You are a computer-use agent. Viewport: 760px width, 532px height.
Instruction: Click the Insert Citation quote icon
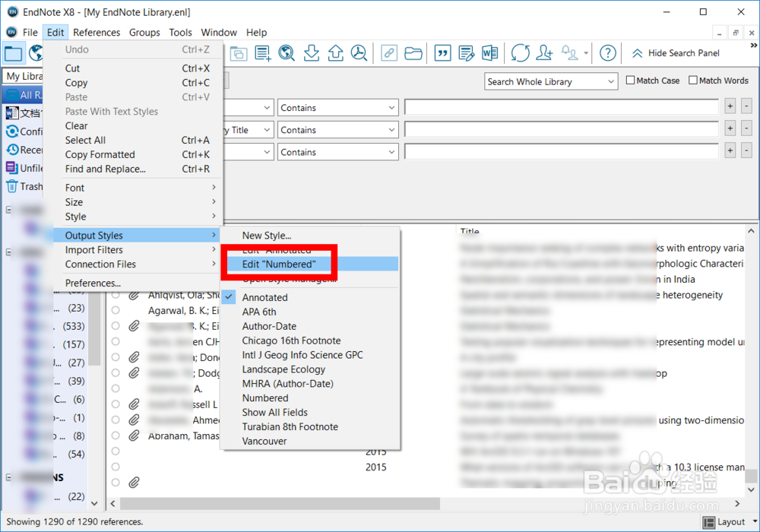click(x=442, y=53)
